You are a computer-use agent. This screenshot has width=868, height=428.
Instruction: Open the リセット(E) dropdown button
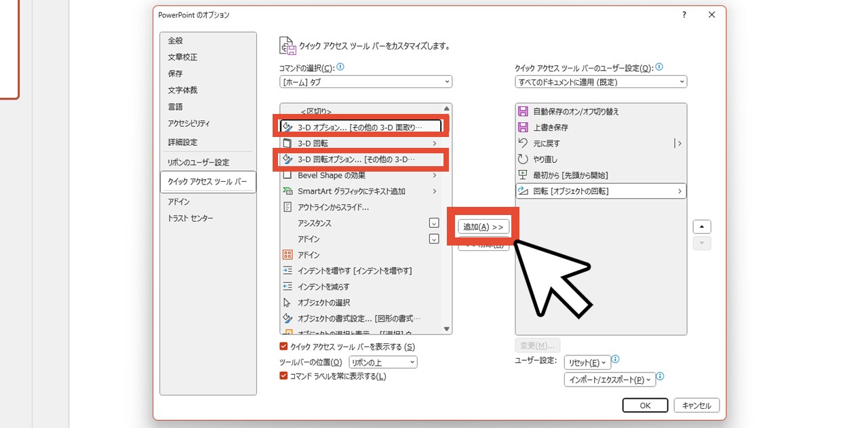(x=587, y=363)
